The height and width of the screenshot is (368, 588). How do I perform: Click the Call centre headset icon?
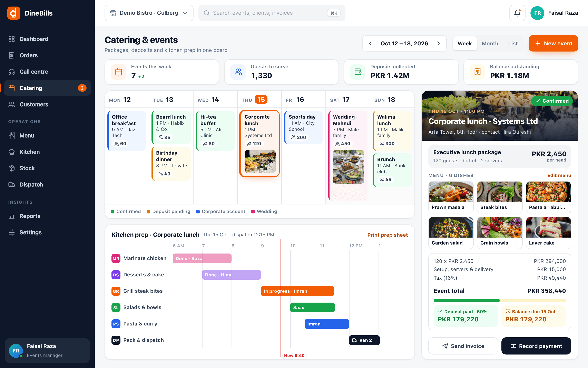12,72
